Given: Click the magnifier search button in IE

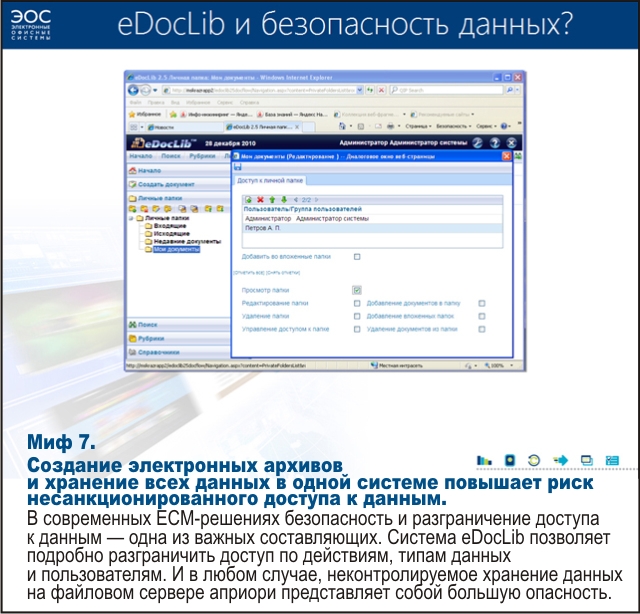Looking at the screenshot, I should click(x=509, y=90).
